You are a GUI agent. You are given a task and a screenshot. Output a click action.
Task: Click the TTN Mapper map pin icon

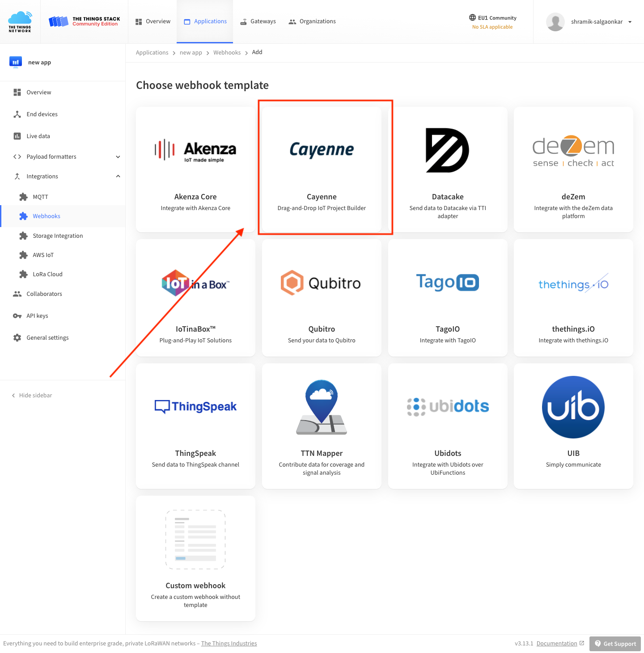click(322, 407)
